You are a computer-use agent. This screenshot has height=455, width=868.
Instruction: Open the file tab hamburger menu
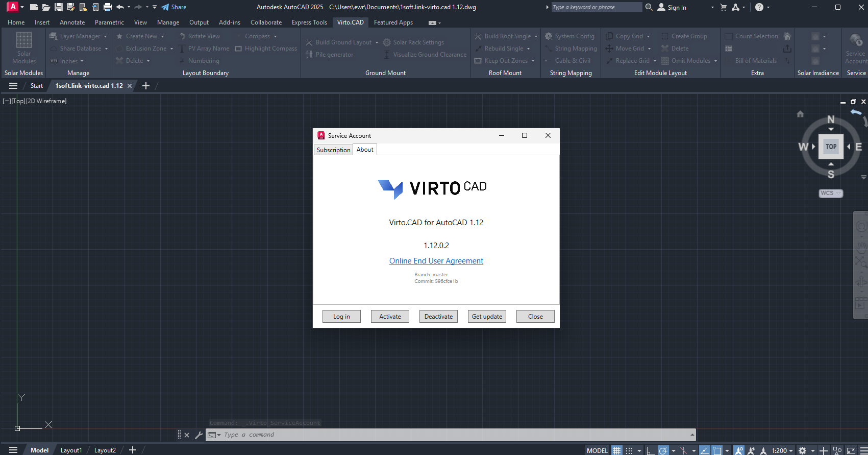pos(13,86)
